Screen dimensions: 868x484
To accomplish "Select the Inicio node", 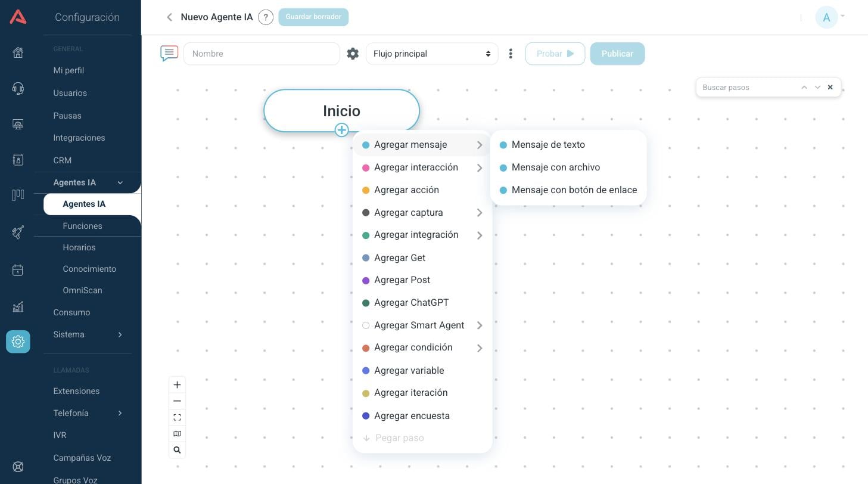I will pyautogui.click(x=341, y=110).
